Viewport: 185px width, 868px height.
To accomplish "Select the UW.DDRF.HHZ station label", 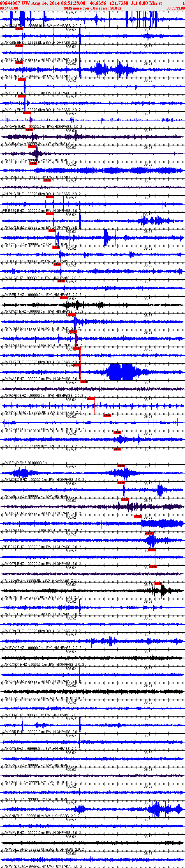I will point(15,698).
